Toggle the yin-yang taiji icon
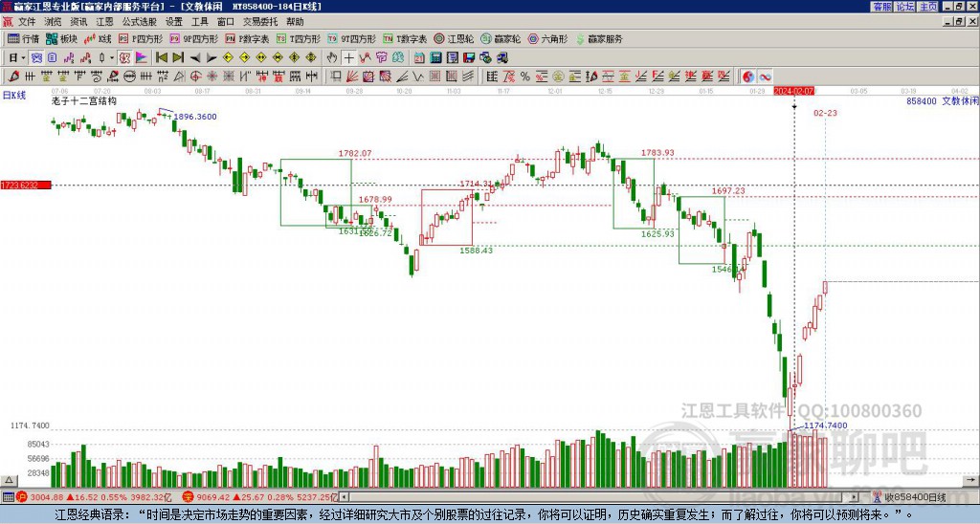The width and height of the screenshot is (980, 524). pos(748,76)
